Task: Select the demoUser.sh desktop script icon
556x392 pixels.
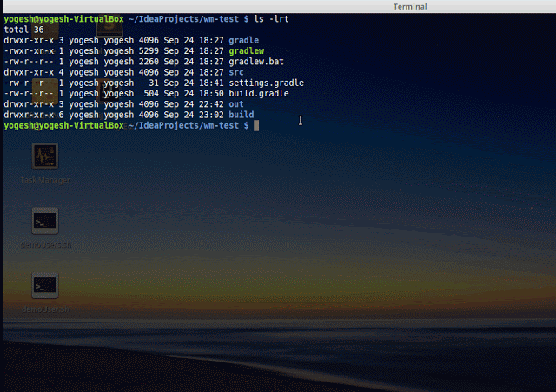Action: (45, 286)
